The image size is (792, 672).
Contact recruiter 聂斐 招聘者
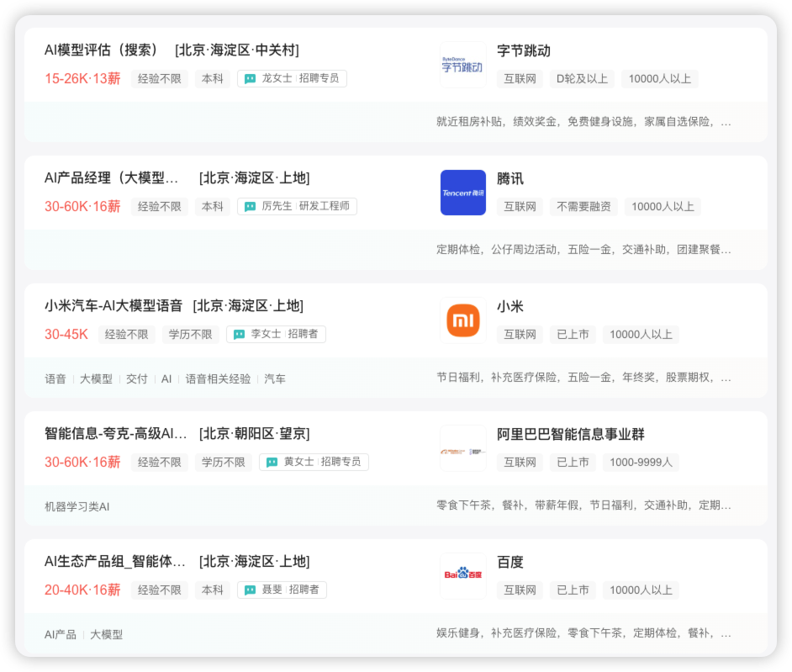coord(282,590)
